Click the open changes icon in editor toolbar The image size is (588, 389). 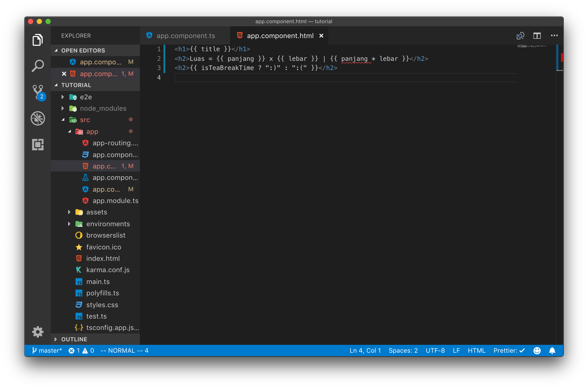click(520, 36)
